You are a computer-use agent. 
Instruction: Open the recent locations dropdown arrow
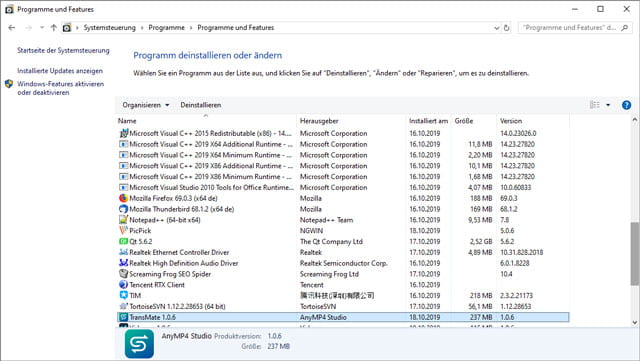pos(42,28)
